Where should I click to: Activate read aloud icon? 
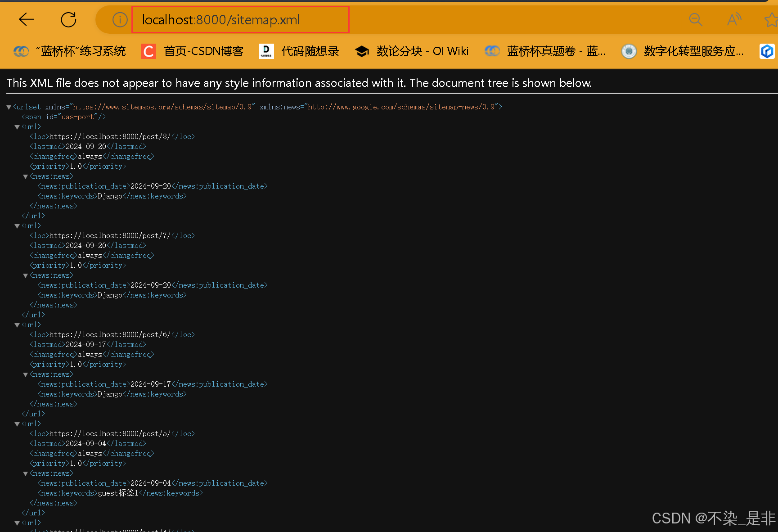pyautogui.click(x=734, y=19)
